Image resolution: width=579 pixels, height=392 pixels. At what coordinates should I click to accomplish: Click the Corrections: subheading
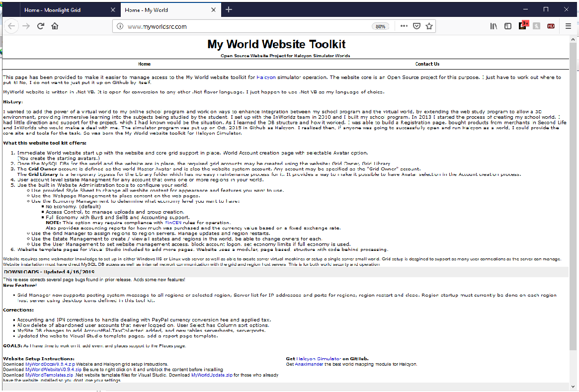[18, 310]
